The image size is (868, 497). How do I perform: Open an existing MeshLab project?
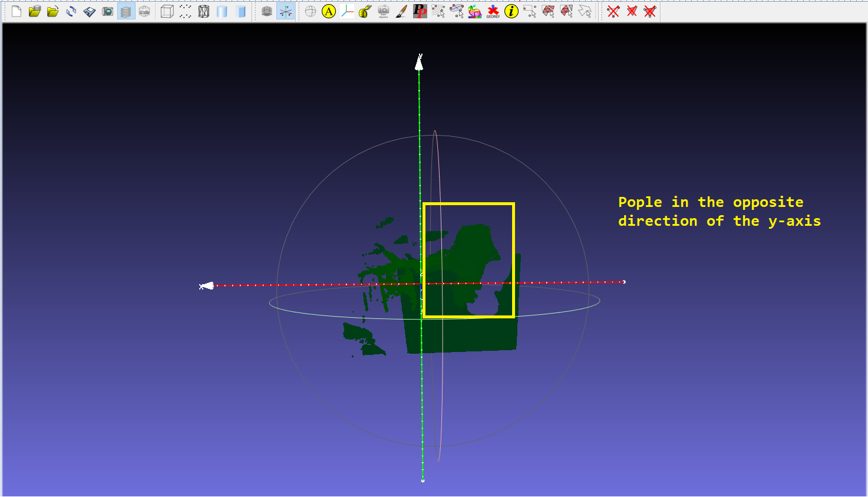(x=34, y=11)
